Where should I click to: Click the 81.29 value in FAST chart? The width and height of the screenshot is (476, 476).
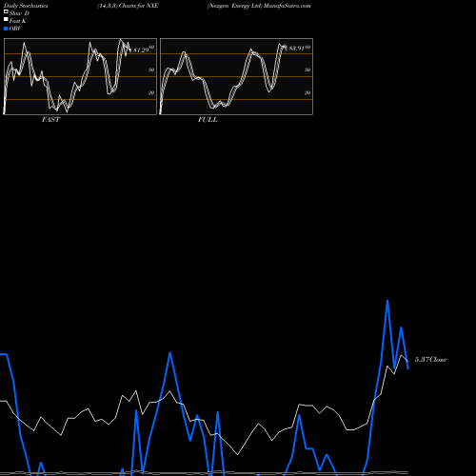141,50
